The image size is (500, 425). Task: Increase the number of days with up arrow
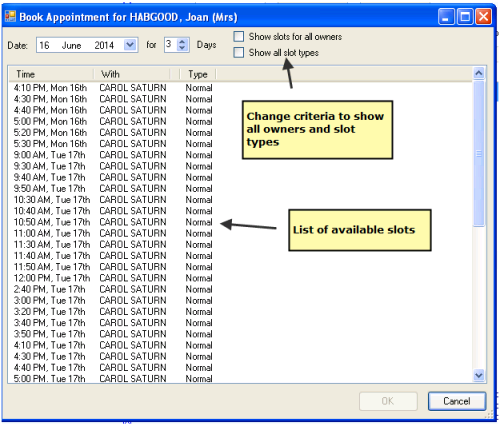(x=182, y=42)
